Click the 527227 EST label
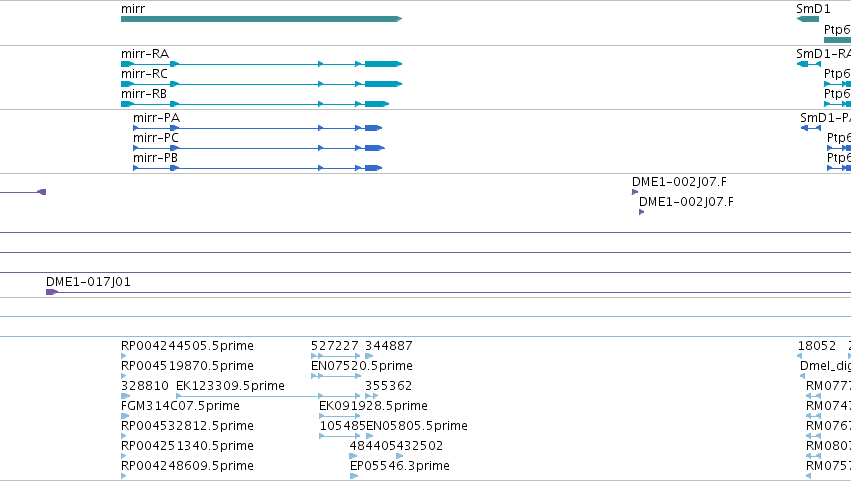Image resolution: width=851 pixels, height=481 pixels. click(x=334, y=346)
